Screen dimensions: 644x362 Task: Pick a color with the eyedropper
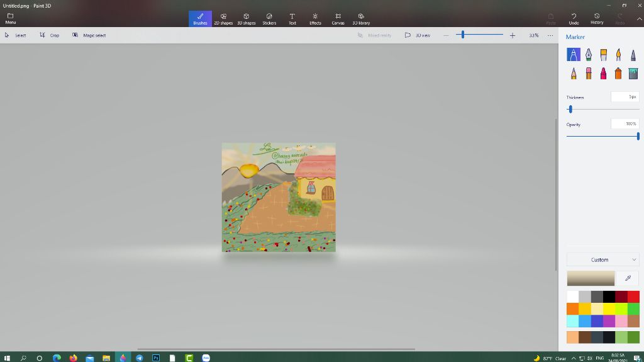pyautogui.click(x=628, y=278)
